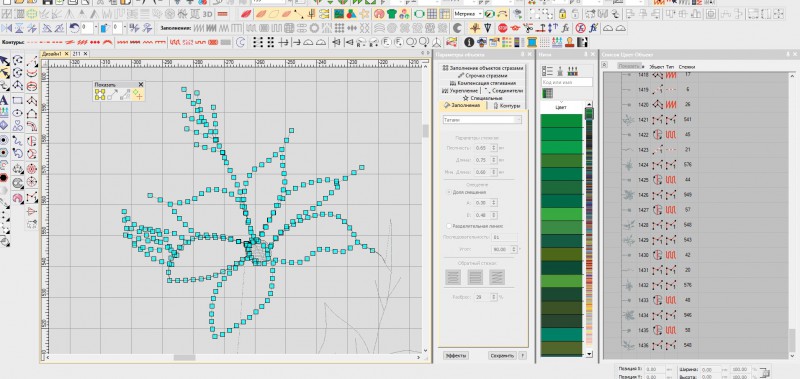
Task: Select the olive green swatch in color list
Action: (x=561, y=254)
